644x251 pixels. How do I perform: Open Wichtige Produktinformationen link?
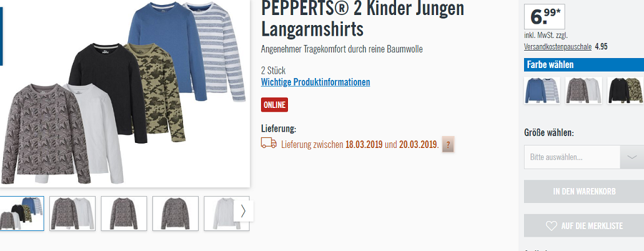pyautogui.click(x=315, y=82)
